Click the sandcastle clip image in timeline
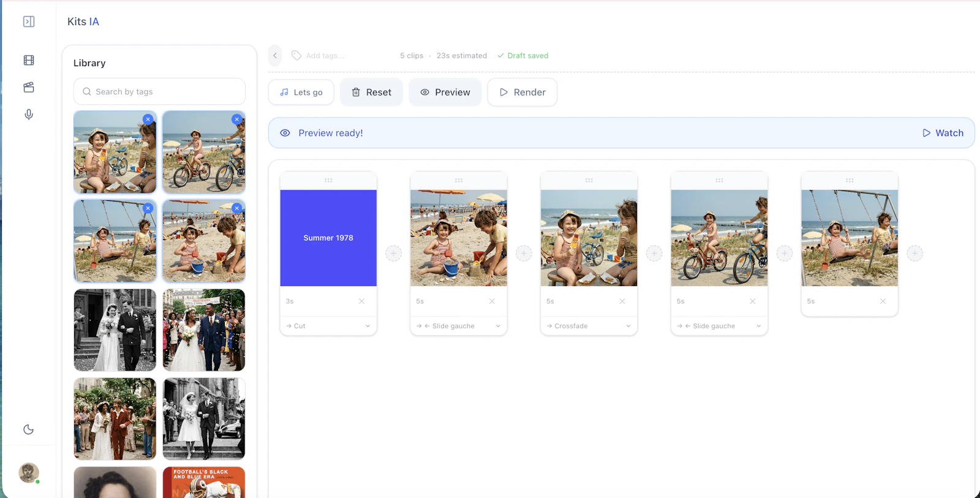The height and width of the screenshot is (498, 980). 459,238
